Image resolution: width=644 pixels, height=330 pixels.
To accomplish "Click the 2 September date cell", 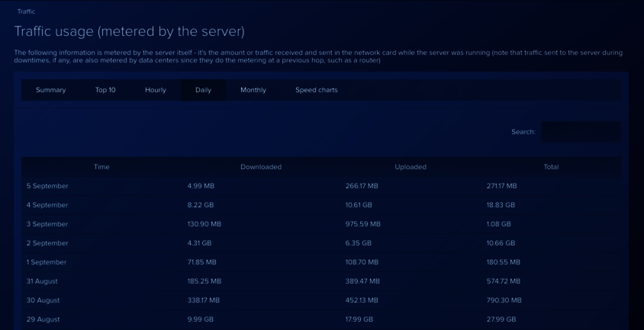I will click(47, 243).
